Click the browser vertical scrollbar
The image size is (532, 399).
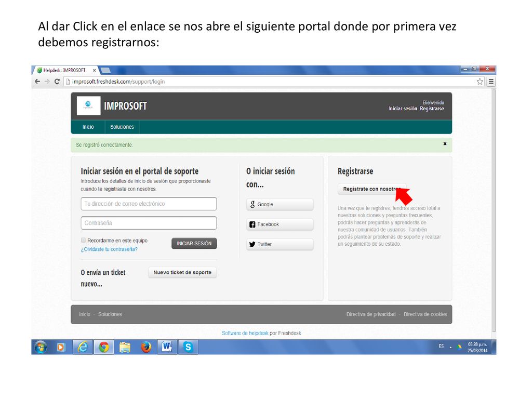pos(494,210)
